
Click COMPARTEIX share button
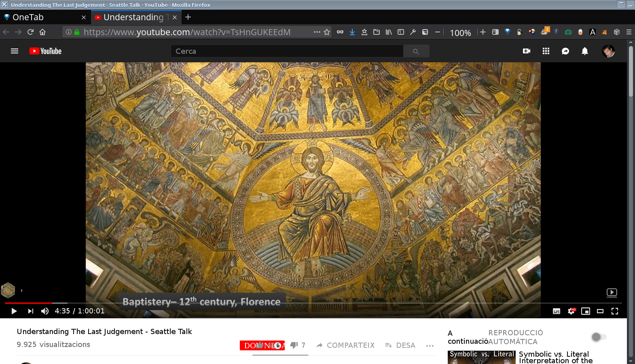tap(346, 345)
